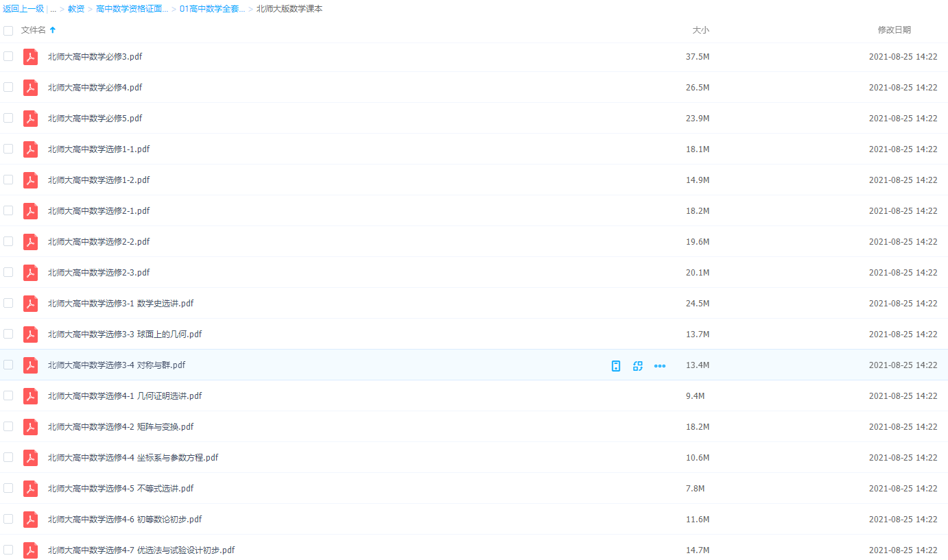This screenshot has height=560, width=948.
Task: Click the sort arrow next to 文件名
Action: pos(53,30)
